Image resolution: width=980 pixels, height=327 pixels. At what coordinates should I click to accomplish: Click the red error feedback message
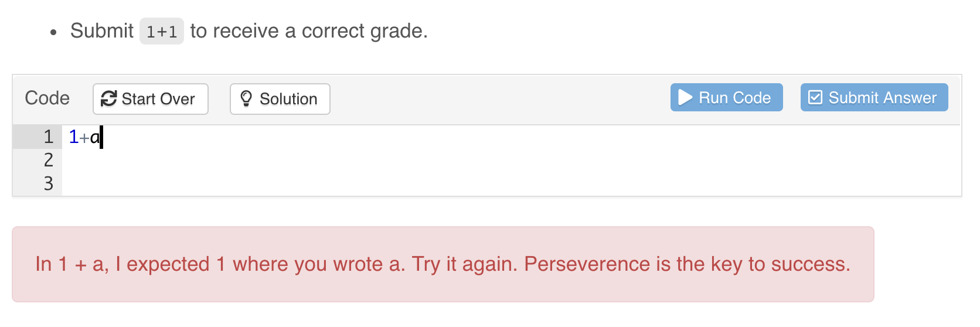443,264
